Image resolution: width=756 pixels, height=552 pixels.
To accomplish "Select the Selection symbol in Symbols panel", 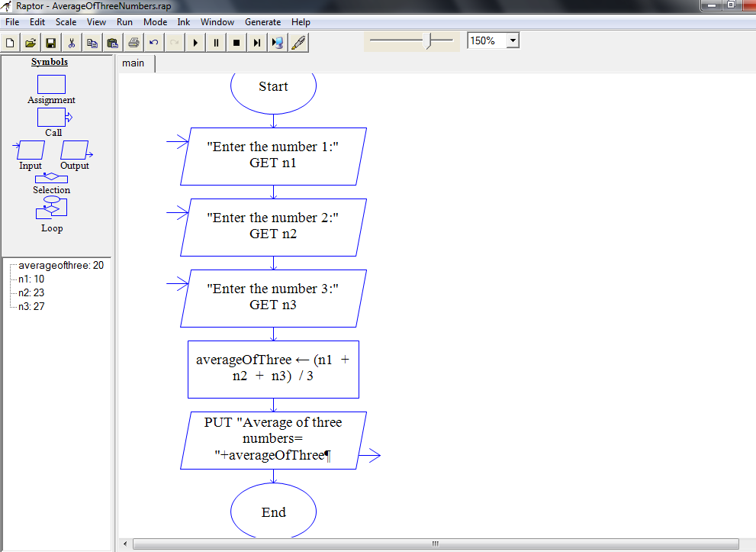I will 51,179.
